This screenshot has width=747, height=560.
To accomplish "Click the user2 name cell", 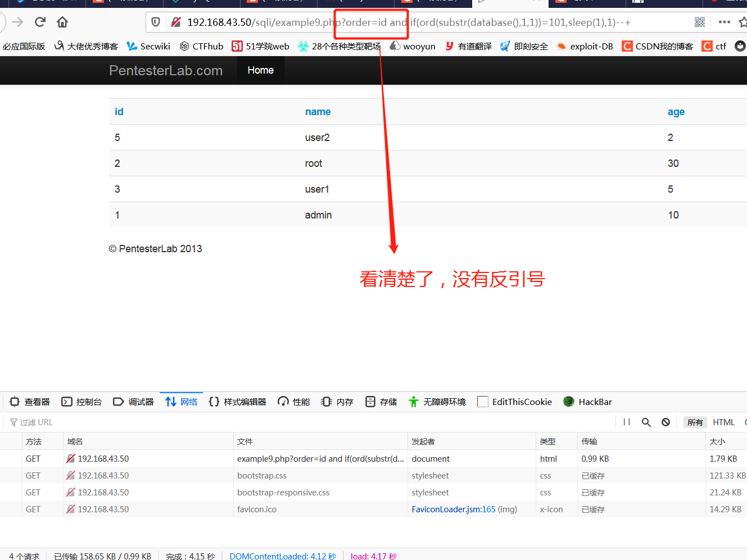I will pyautogui.click(x=318, y=138).
